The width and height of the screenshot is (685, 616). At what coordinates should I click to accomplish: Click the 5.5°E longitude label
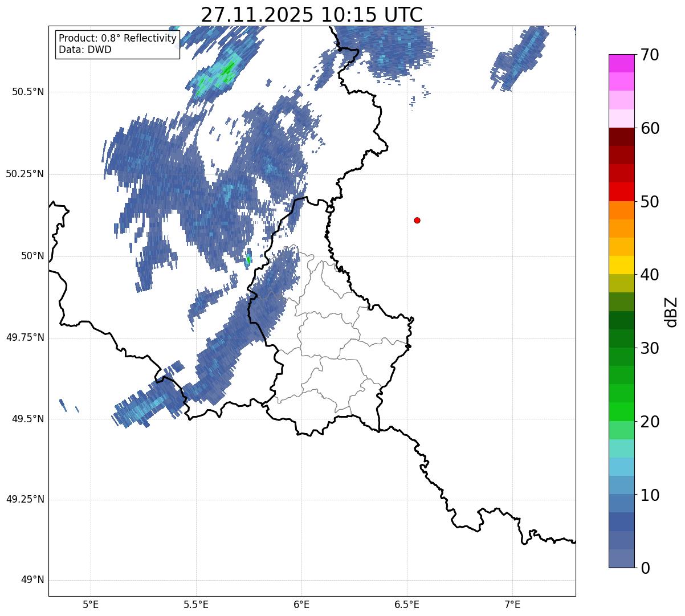point(196,604)
